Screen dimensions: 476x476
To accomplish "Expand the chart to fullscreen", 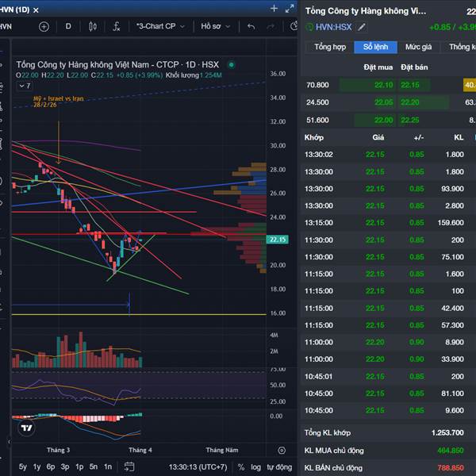I will [x=290, y=9].
